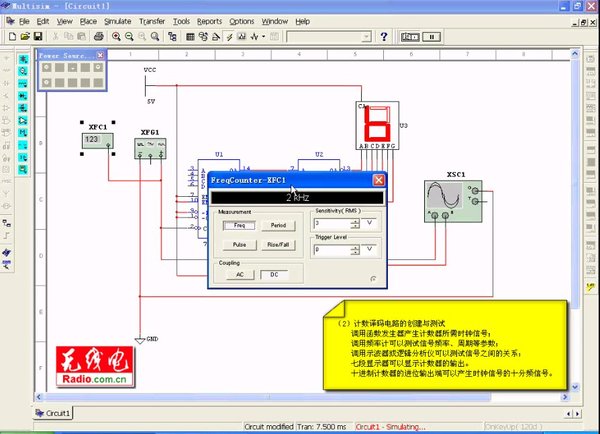Print the circuit using the printer icon
Screen dimensions: 600x434
[x=98, y=36]
